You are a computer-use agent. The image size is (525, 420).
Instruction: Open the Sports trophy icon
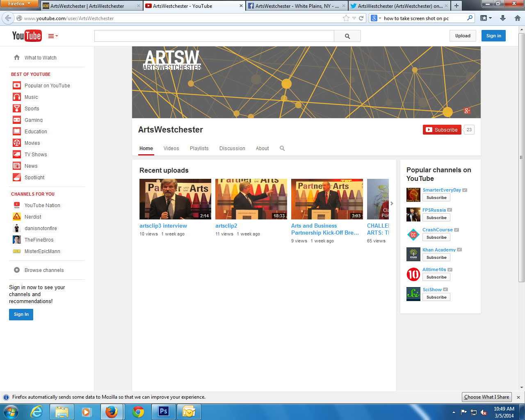17,108
